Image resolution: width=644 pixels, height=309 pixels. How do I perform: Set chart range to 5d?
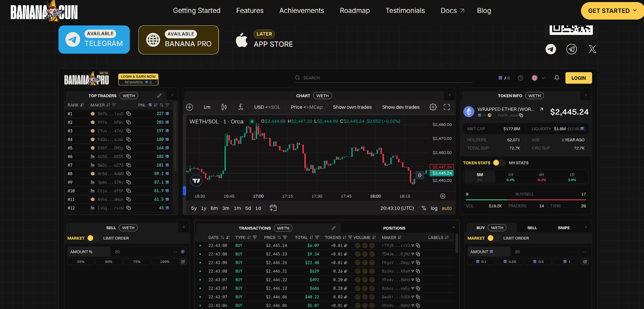tap(248, 208)
